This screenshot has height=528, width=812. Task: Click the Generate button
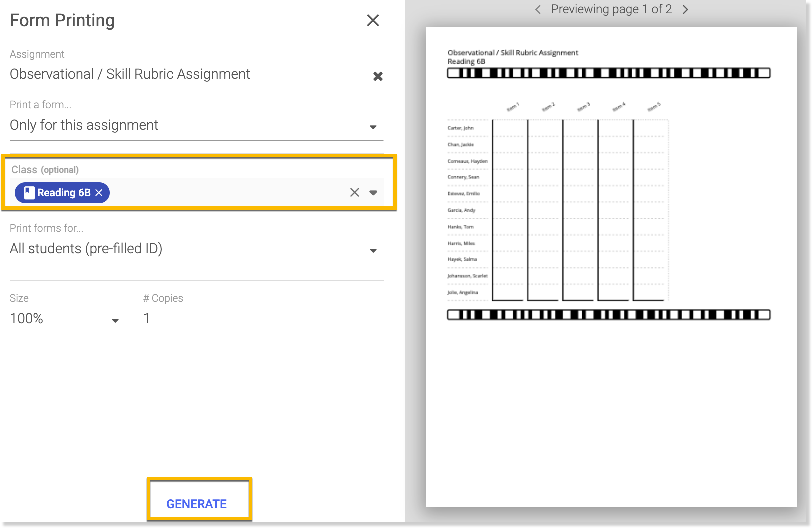coord(197,504)
